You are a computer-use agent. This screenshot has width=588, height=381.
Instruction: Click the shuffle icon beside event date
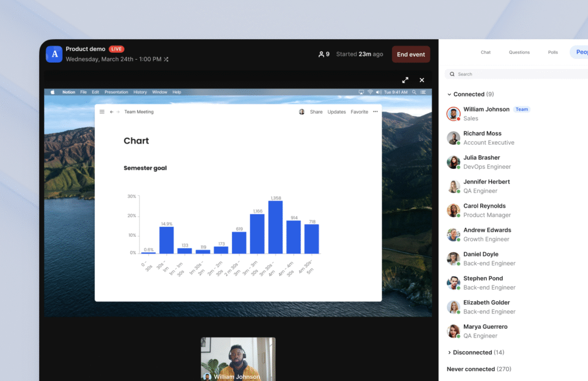tap(166, 59)
